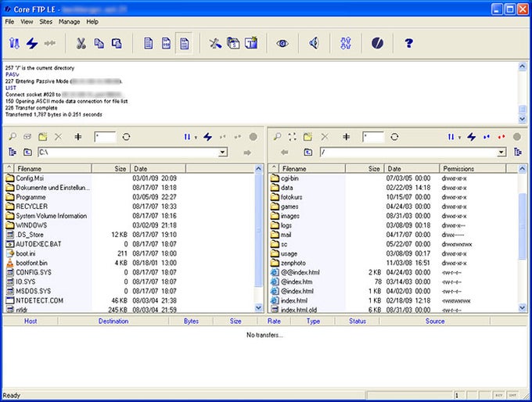Click remote pane parent folder icon
The height and width of the screenshot is (402, 532).
click(307, 153)
